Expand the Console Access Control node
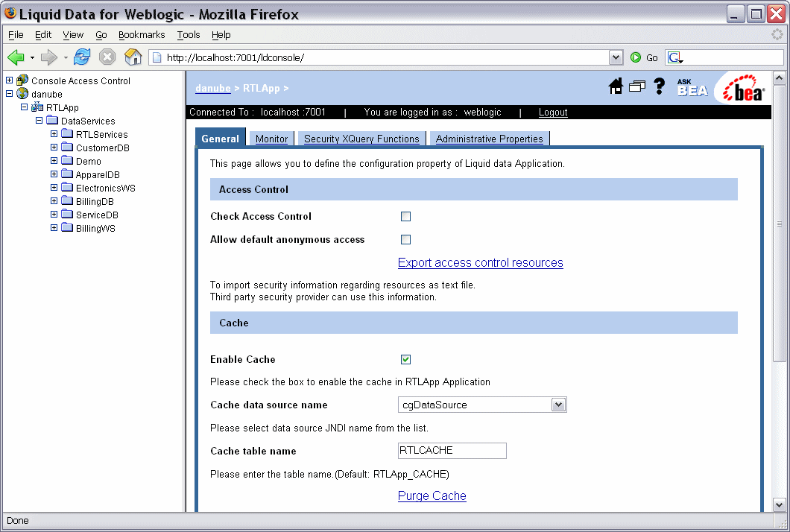This screenshot has height=532, width=790. pyautogui.click(x=9, y=80)
